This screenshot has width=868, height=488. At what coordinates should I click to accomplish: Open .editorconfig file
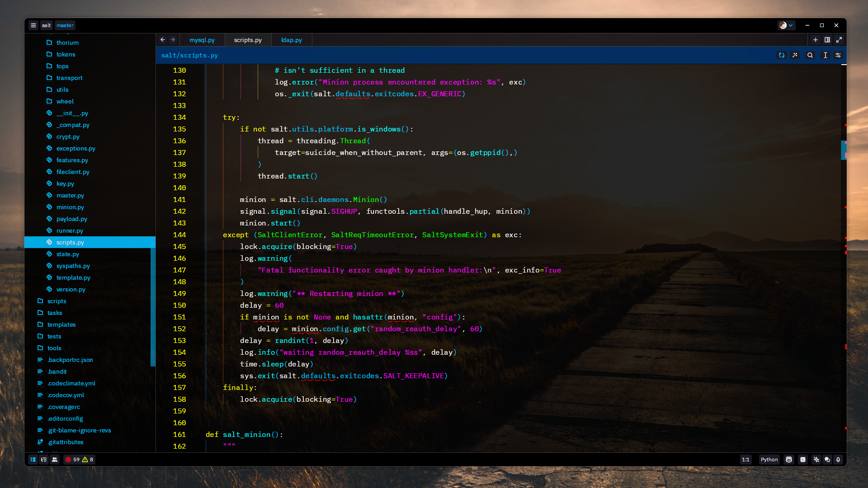tap(90, 418)
